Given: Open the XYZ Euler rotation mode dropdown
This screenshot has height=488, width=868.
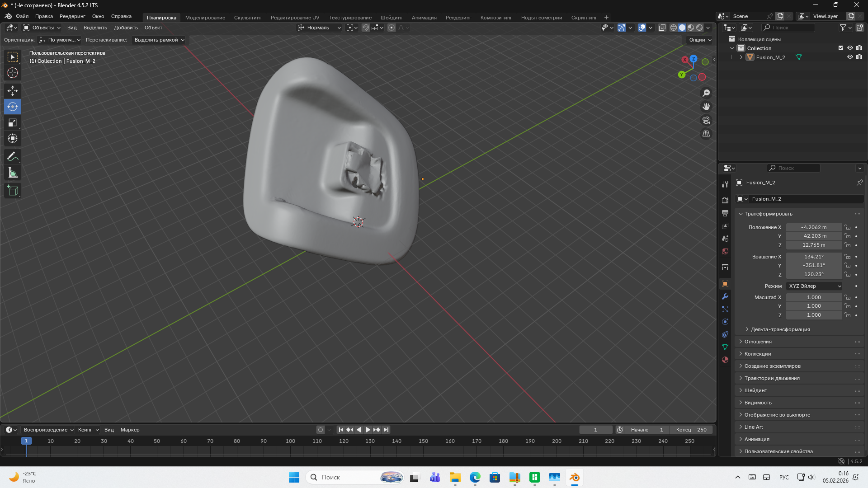Looking at the screenshot, I should click(x=815, y=286).
